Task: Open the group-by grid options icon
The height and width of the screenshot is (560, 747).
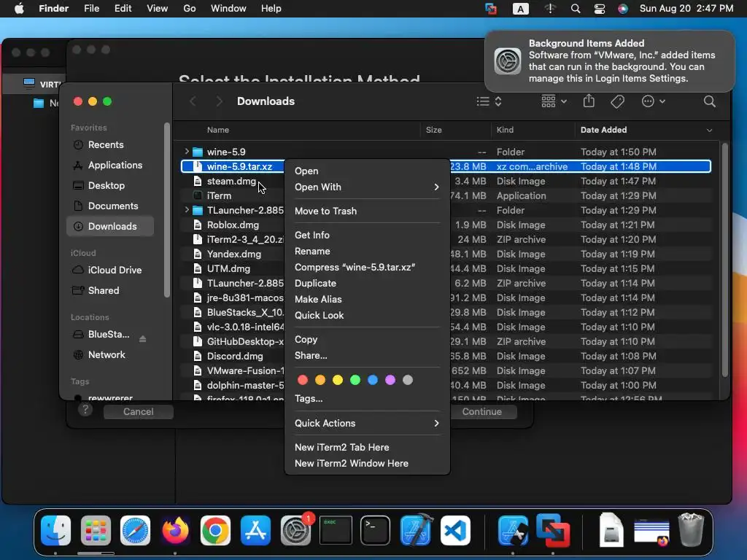Action: coord(554,101)
